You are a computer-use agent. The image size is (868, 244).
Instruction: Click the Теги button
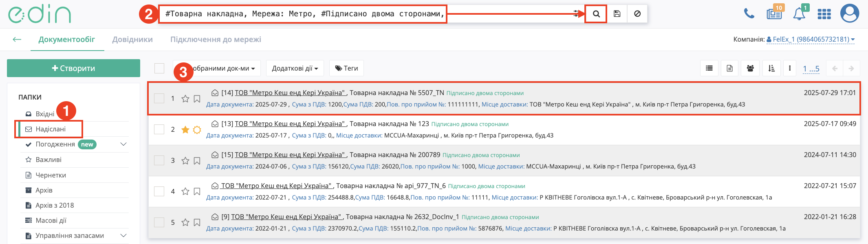pos(346,68)
